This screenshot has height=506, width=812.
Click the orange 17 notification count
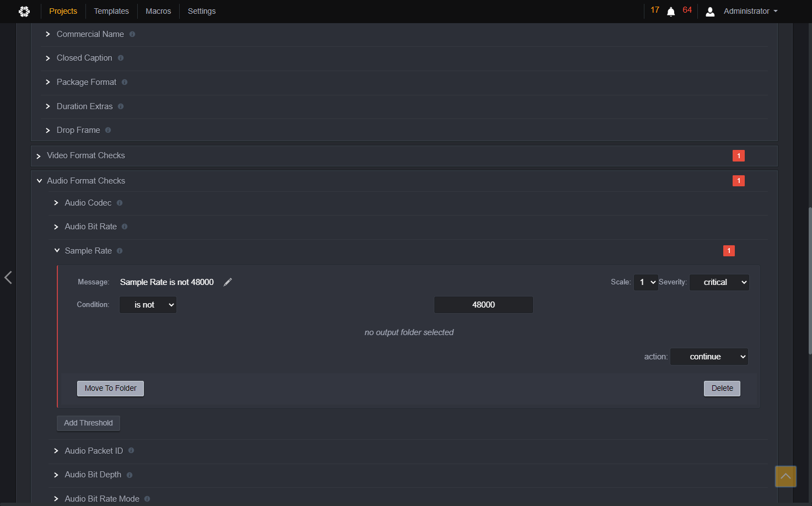click(655, 10)
